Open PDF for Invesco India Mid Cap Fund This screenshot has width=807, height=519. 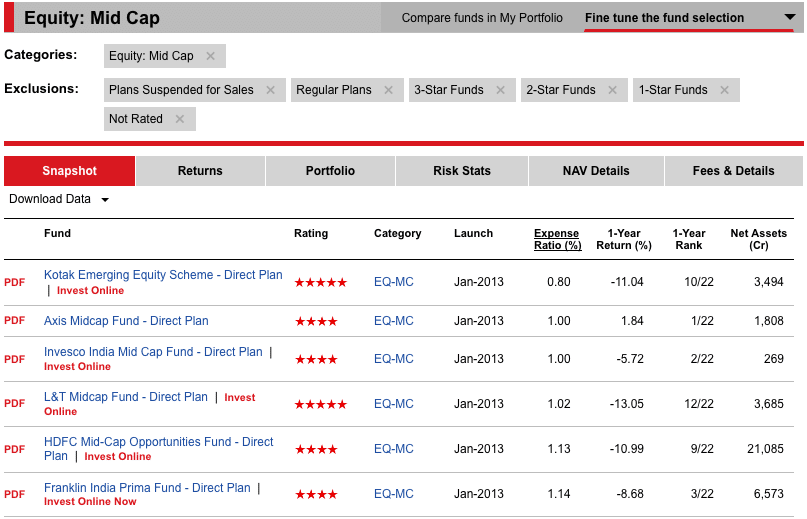[14, 359]
